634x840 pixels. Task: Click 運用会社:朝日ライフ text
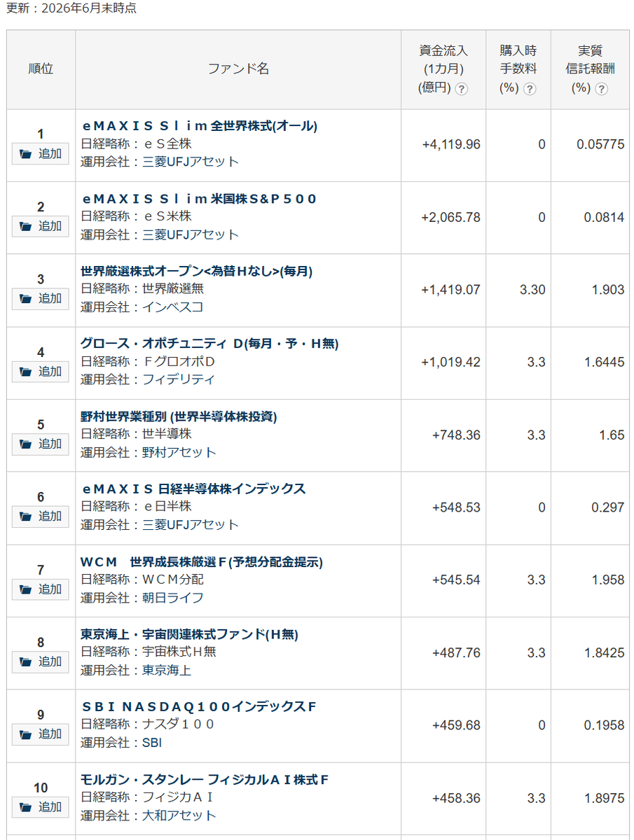pos(142,598)
